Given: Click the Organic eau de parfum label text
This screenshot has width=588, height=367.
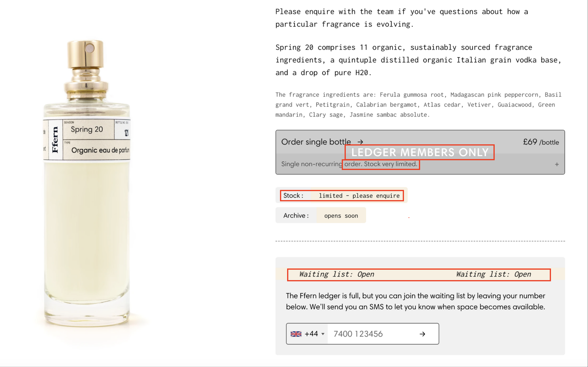Looking at the screenshot, I should point(100,150).
